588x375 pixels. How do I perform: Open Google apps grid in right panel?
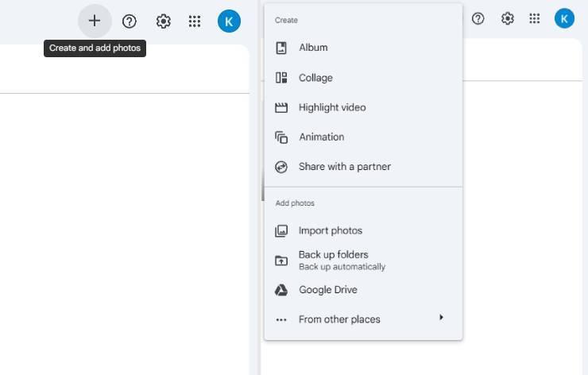(x=535, y=18)
